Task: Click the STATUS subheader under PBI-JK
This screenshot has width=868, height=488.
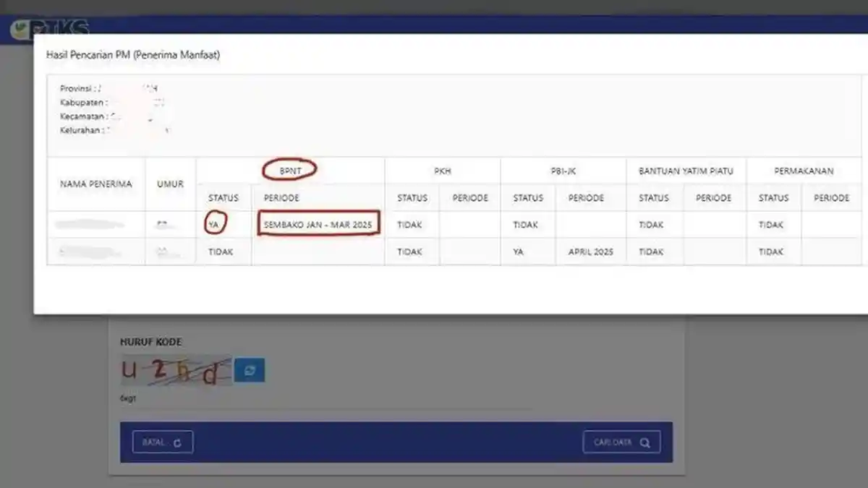Action: point(528,197)
